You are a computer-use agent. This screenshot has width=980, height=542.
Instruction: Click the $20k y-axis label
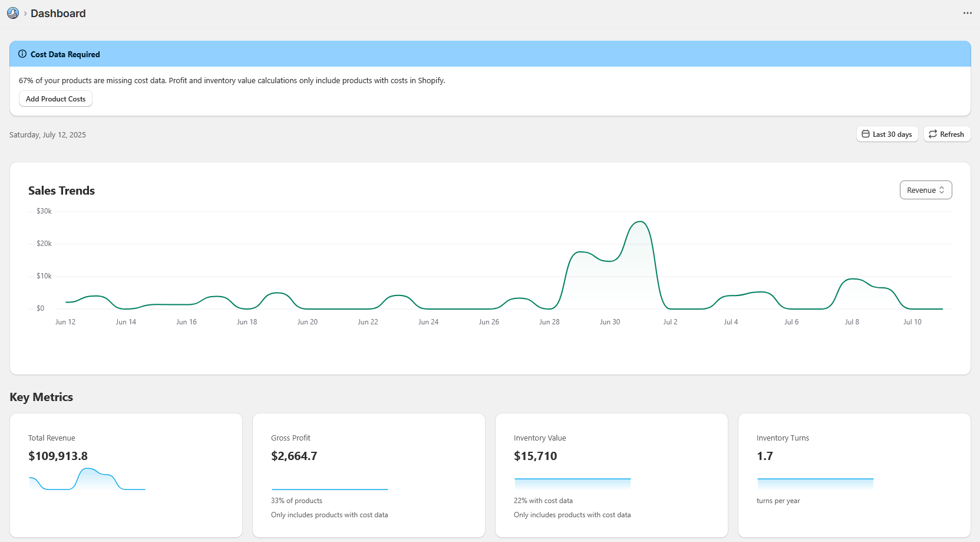coord(44,244)
